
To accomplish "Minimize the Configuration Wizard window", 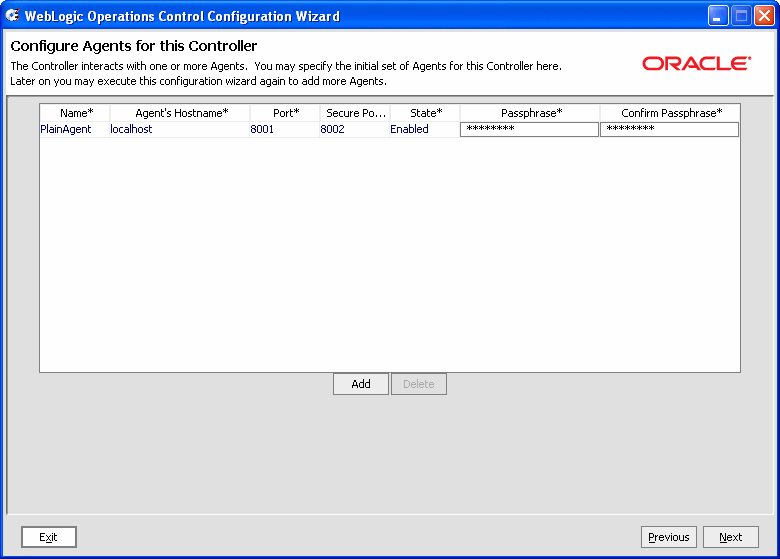I will coord(718,16).
